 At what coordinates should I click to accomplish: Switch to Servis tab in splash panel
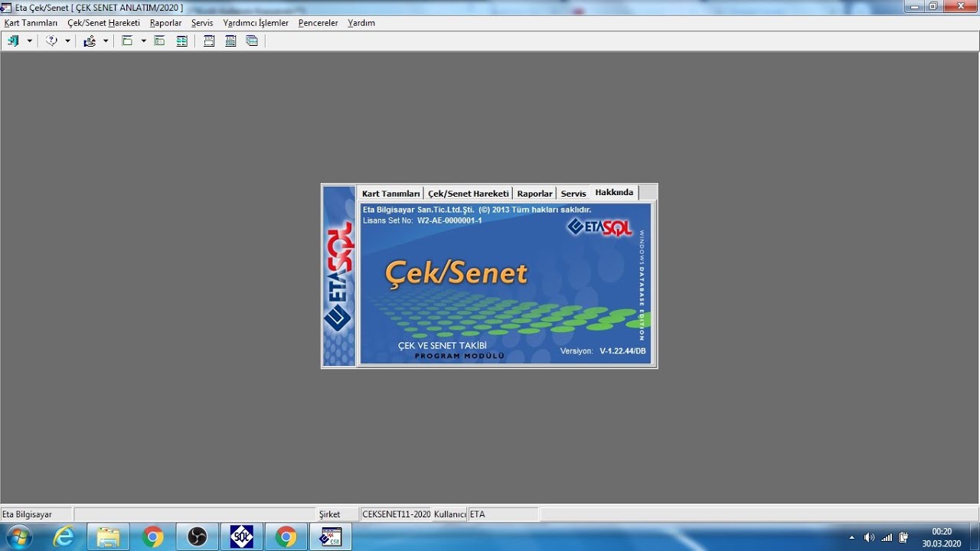(573, 194)
